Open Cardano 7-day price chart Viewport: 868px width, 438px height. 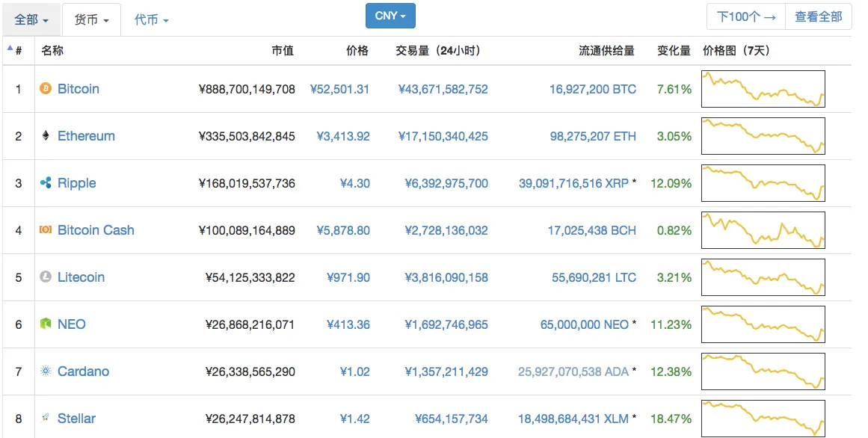pos(763,371)
